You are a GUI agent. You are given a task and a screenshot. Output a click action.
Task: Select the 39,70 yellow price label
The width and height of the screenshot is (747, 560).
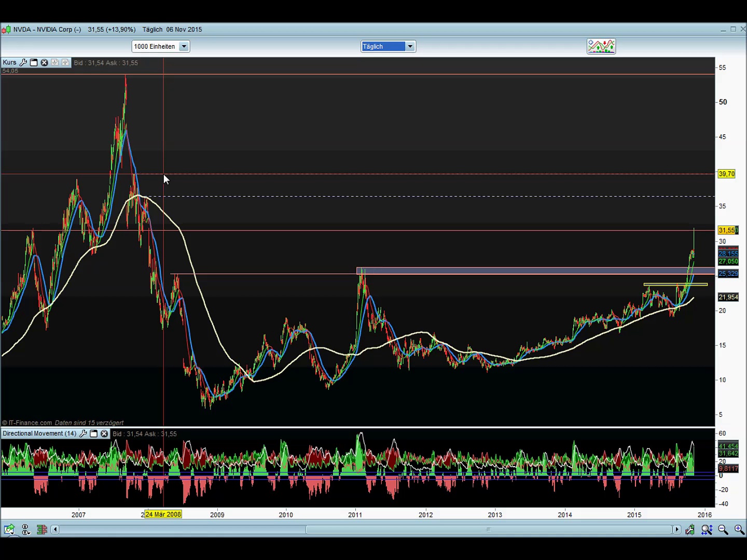tap(726, 174)
